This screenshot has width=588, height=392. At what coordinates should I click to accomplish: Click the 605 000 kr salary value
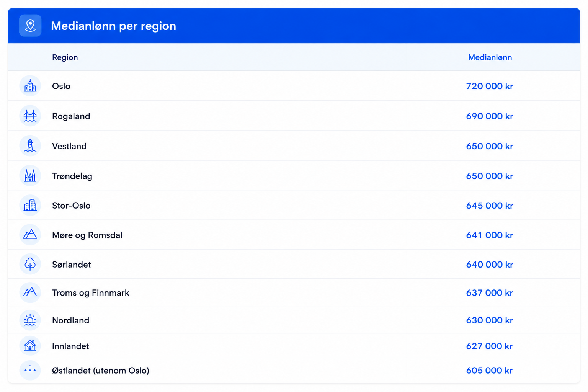pos(489,370)
